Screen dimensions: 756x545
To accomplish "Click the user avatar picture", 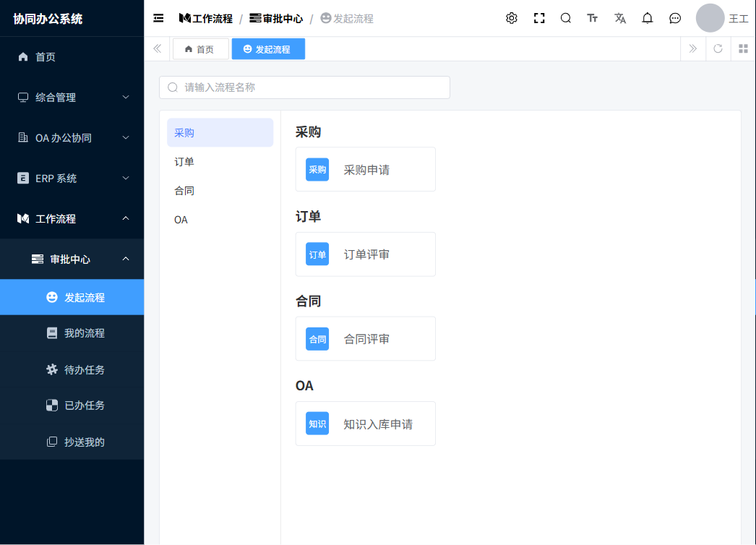I will pos(710,18).
